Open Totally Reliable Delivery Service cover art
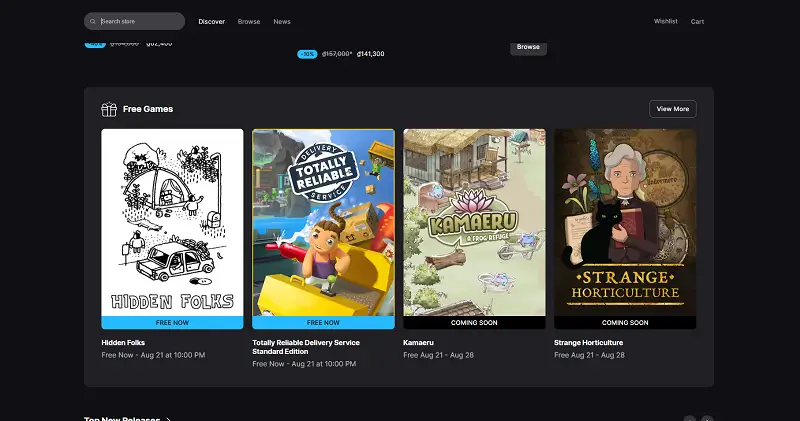800x421 pixels. pyautogui.click(x=323, y=222)
